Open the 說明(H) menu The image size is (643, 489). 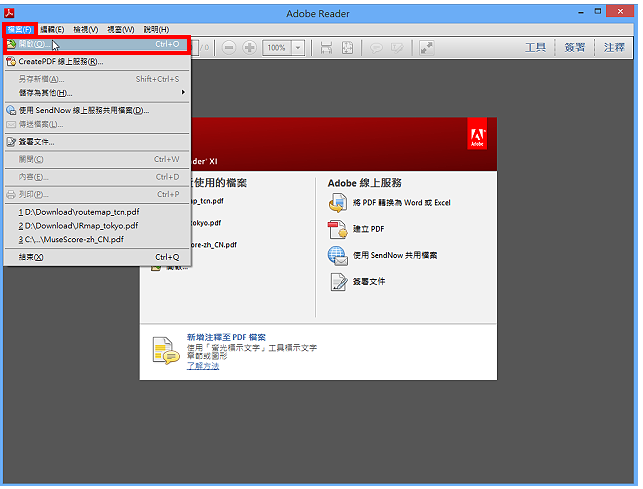156,30
